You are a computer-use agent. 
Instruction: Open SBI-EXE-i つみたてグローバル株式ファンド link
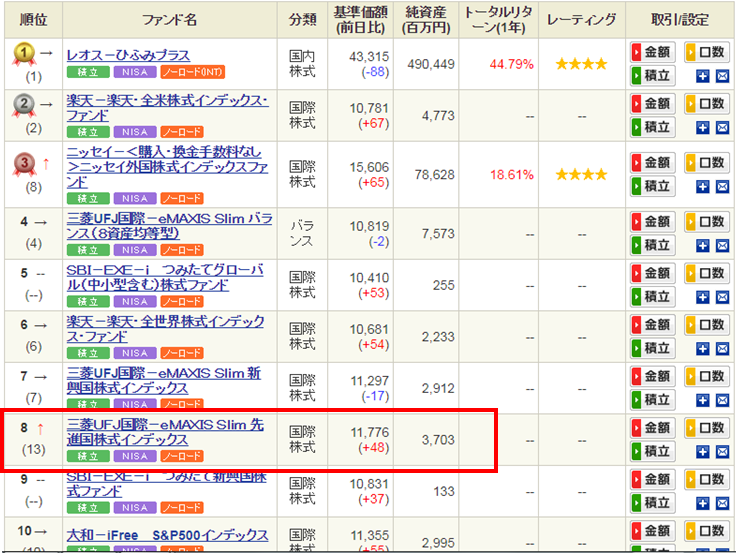point(165,277)
